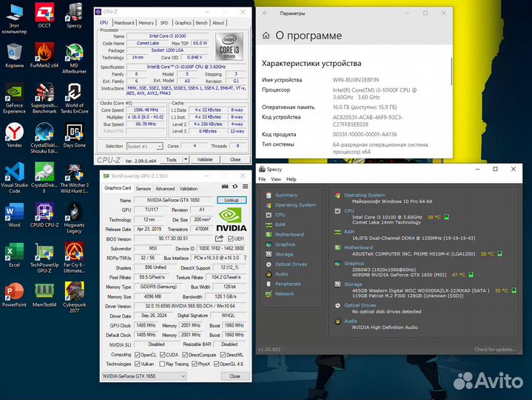Open MemTest64 desktop icon
532x400 pixels.
tap(44, 295)
